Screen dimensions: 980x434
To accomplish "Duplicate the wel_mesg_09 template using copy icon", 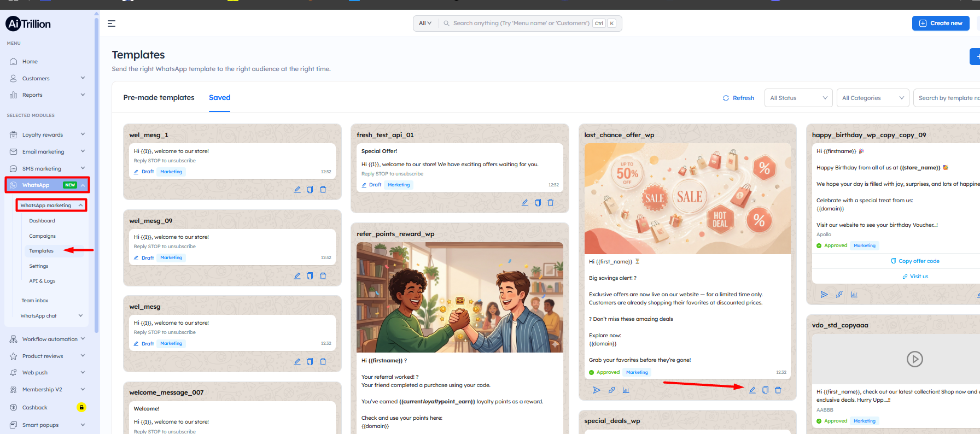I will [x=310, y=276].
